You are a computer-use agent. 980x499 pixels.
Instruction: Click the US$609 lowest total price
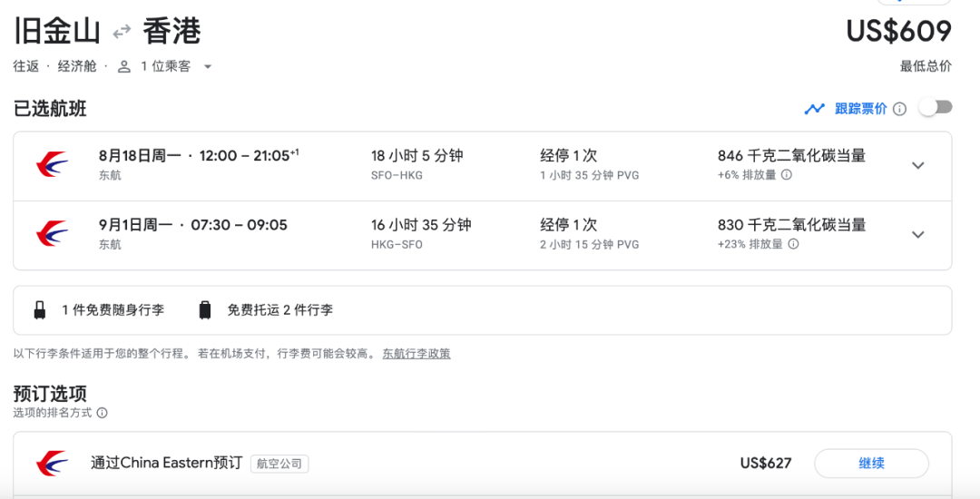click(x=898, y=32)
